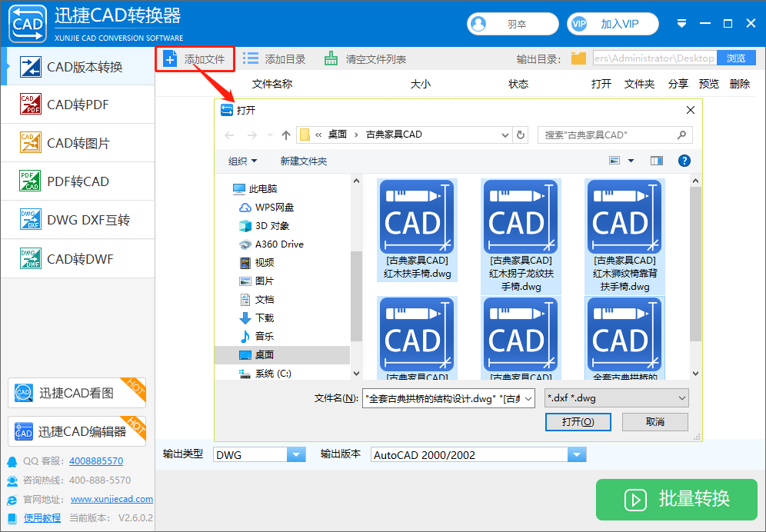Screen dimensions: 766x532
Task: Go back in the open dialog
Action: coord(230,135)
